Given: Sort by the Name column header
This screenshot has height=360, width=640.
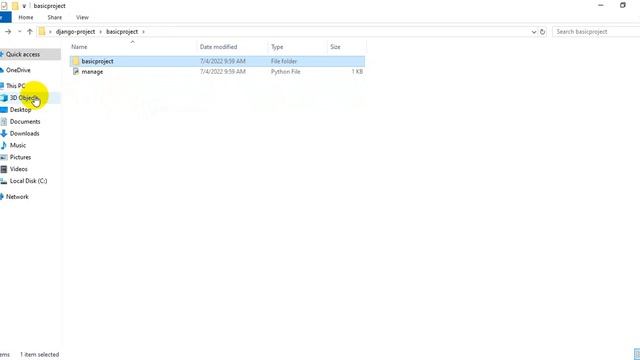Looking at the screenshot, I should [79, 47].
